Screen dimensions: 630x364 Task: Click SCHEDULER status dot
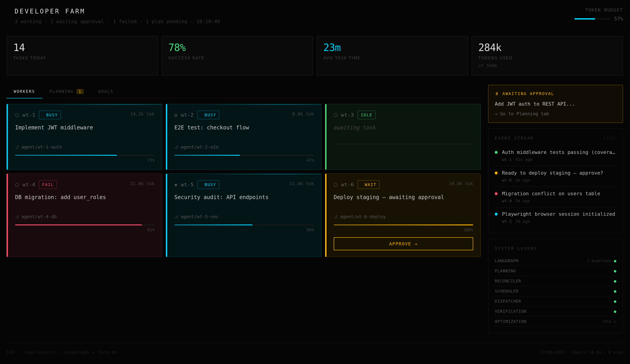[615, 291]
